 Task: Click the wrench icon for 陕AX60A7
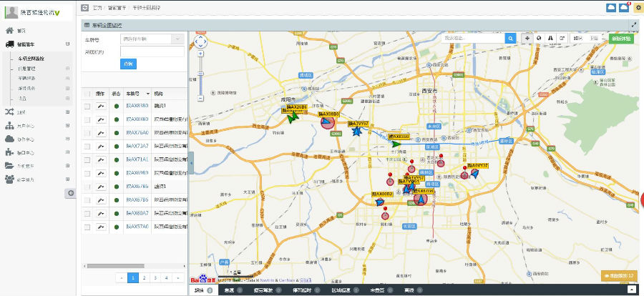(x=101, y=214)
